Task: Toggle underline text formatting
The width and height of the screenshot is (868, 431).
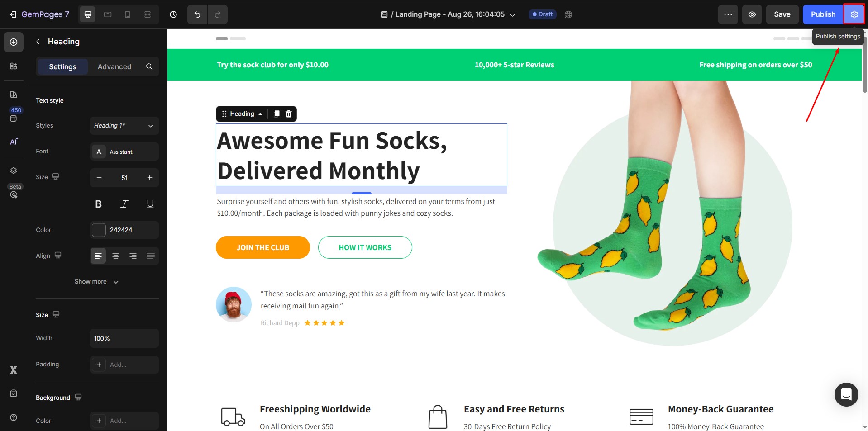Action: pos(150,204)
